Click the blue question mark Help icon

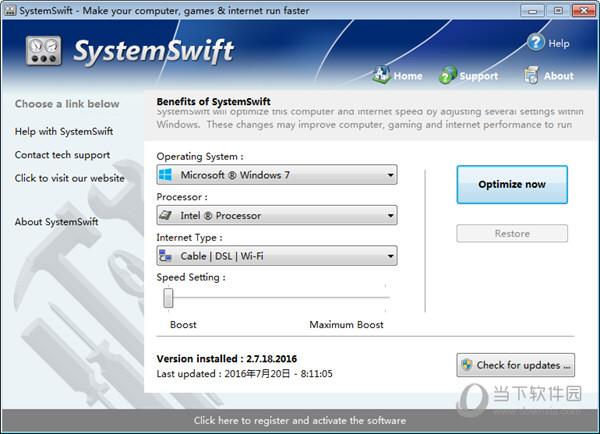(535, 42)
